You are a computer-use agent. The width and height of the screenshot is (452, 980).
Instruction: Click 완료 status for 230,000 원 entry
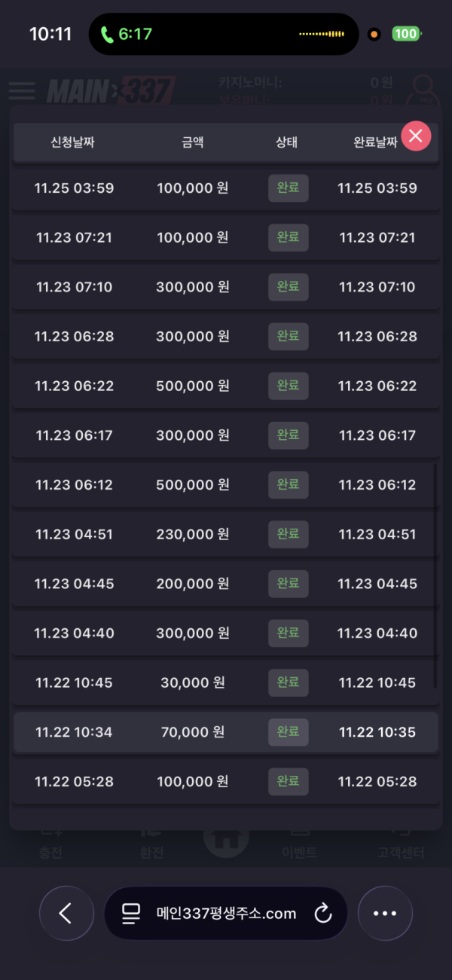coord(288,534)
